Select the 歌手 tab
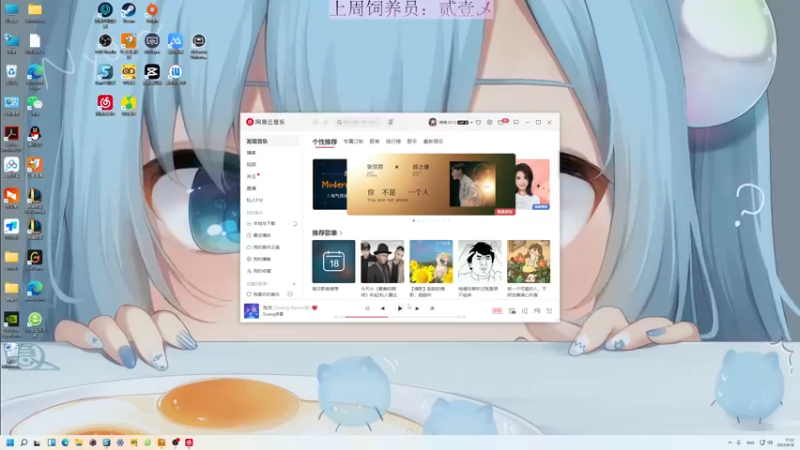This screenshot has height=450, width=800. coord(412,141)
